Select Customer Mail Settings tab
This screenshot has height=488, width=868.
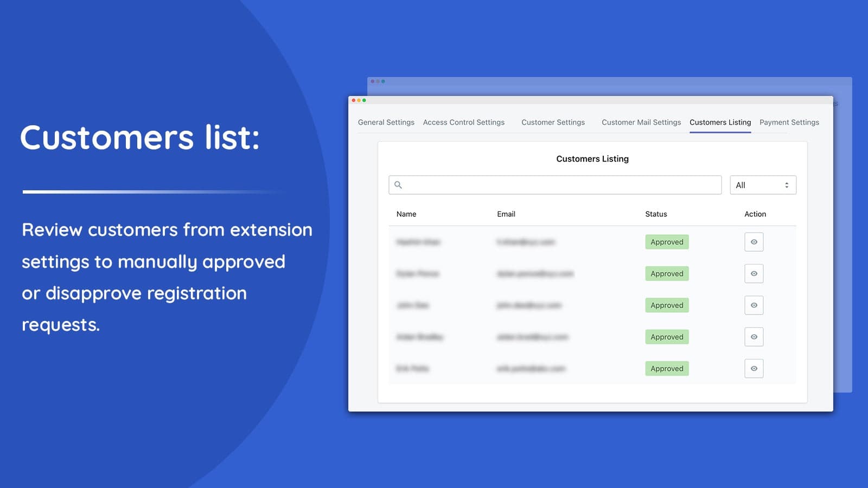coord(641,123)
